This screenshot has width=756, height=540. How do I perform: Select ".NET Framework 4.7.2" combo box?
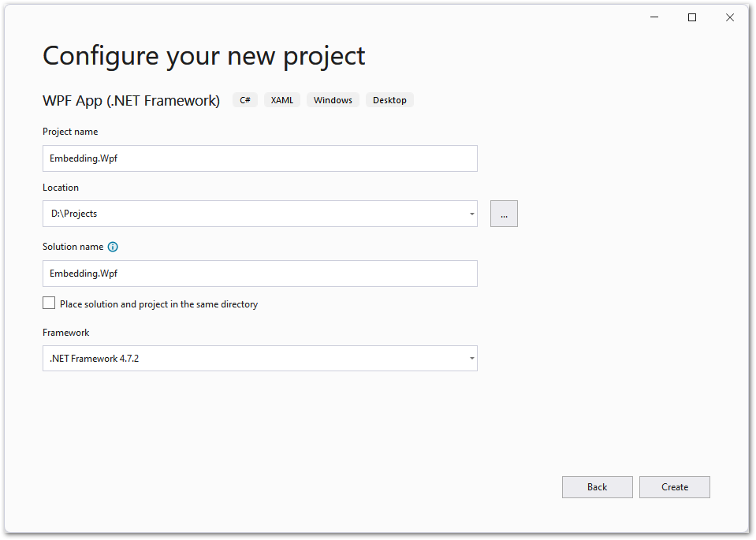[x=260, y=358]
